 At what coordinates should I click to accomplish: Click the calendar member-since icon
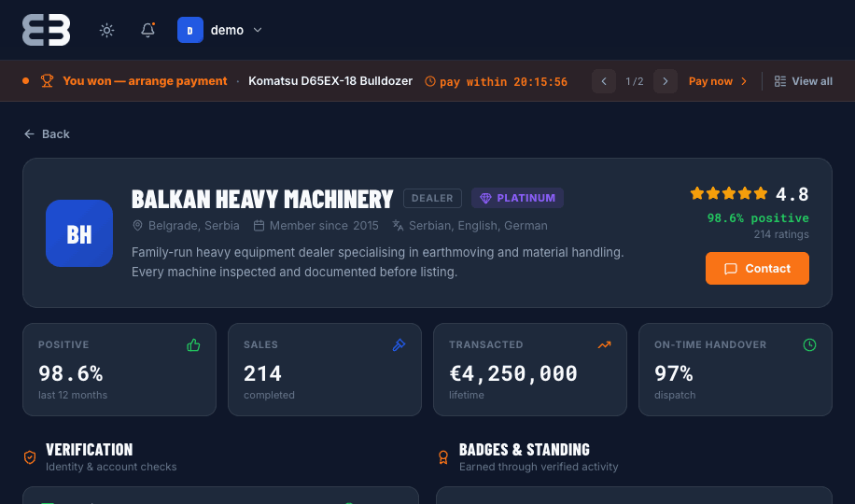click(x=259, y=226)
